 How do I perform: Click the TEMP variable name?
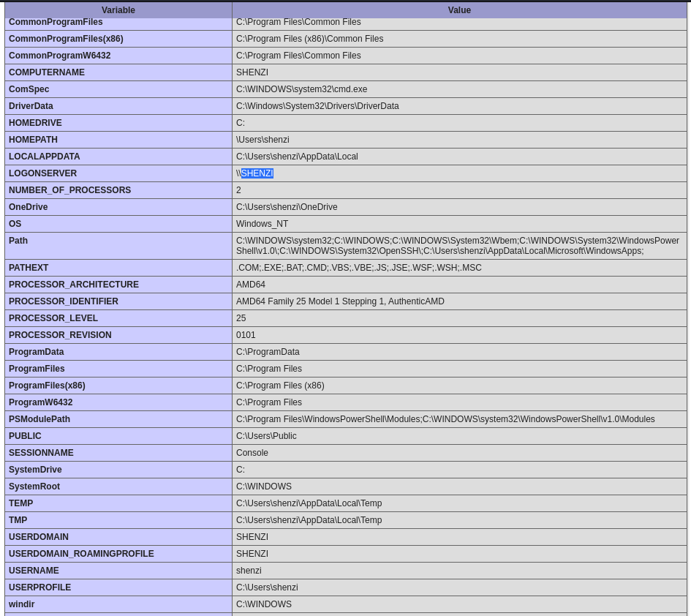click(x=20, y=503)
